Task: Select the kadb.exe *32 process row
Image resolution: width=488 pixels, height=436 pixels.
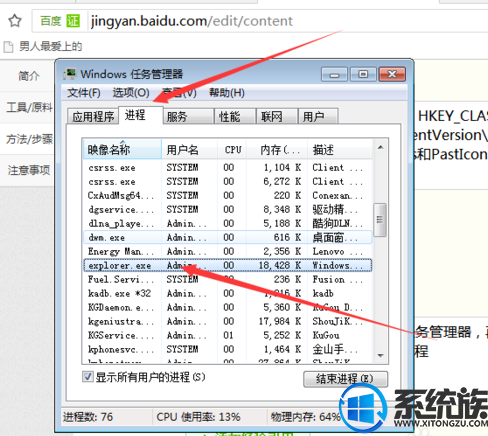Action: click(x=228, y=293)
